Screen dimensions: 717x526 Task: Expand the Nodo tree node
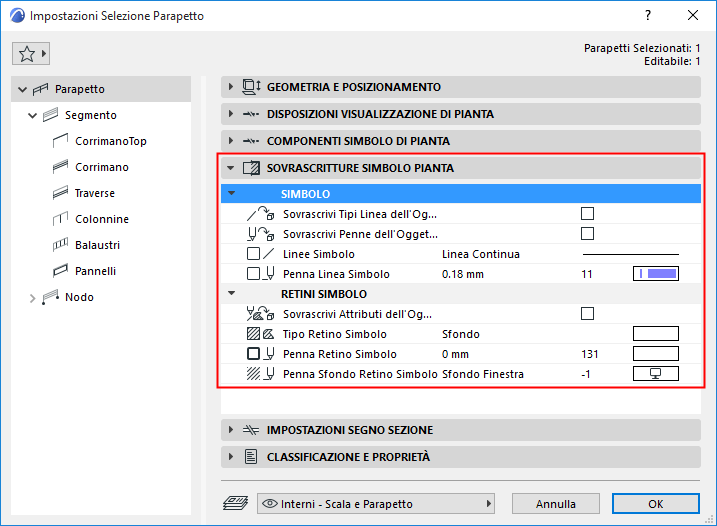[x=32, y=298]
